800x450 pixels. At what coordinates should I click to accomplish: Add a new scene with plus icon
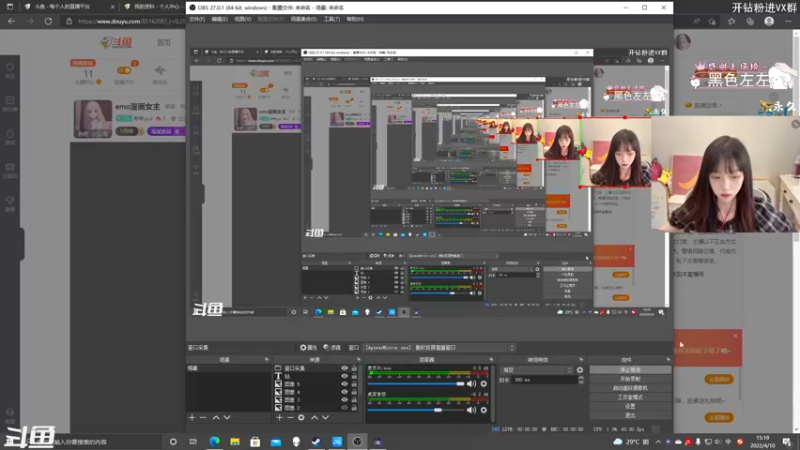(x=192, y=417)
